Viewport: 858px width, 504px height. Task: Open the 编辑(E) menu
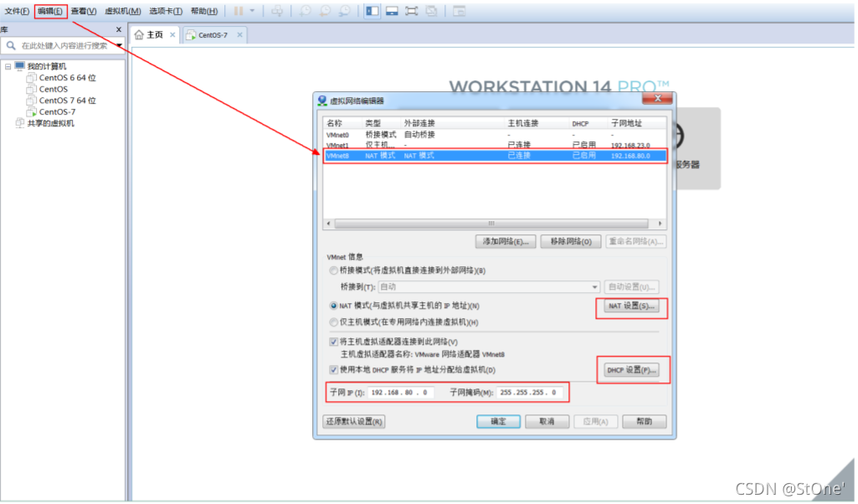[x=49, y=11]
